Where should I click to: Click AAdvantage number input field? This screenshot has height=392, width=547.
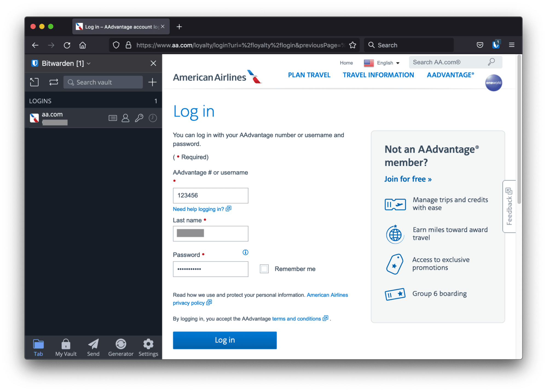click(211, 195)
